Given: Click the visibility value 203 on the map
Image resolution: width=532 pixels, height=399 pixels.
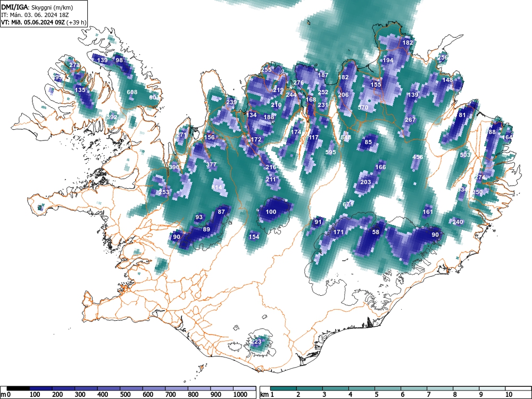Looking at the screenshot, I should pos(365,182).
